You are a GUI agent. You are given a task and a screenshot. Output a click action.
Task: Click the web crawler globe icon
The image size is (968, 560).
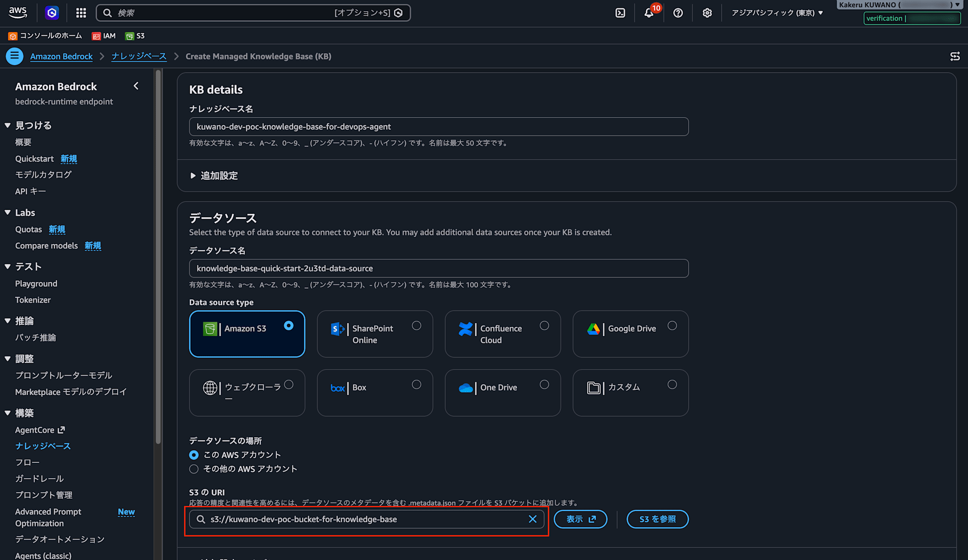click(x=210, y=388)
